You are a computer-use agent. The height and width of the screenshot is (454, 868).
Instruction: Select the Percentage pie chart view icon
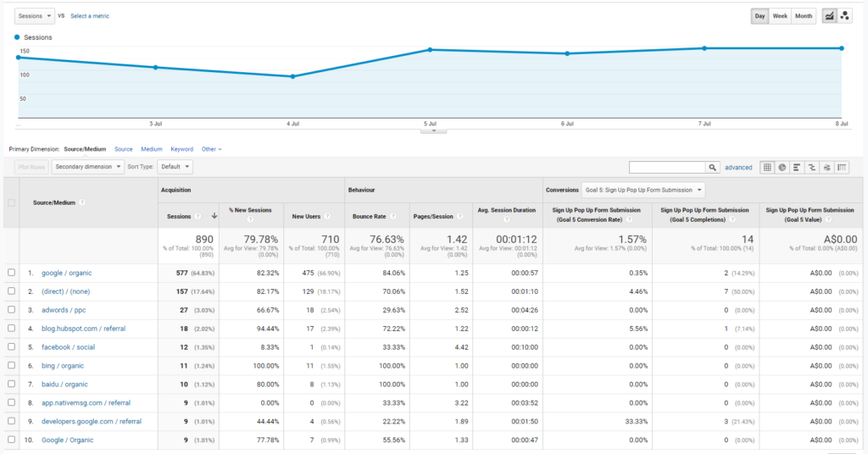(x=782, y=167)
